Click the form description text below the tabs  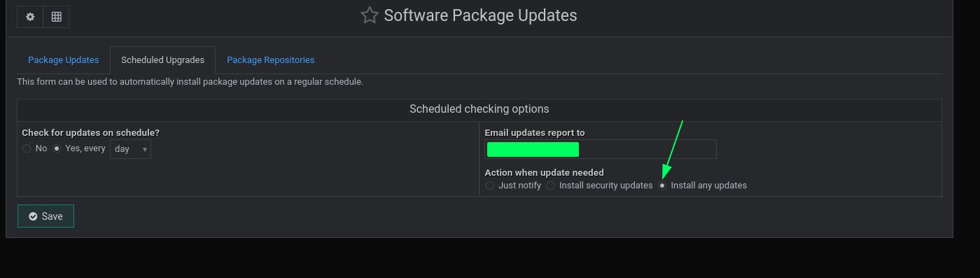coord(190,82)
